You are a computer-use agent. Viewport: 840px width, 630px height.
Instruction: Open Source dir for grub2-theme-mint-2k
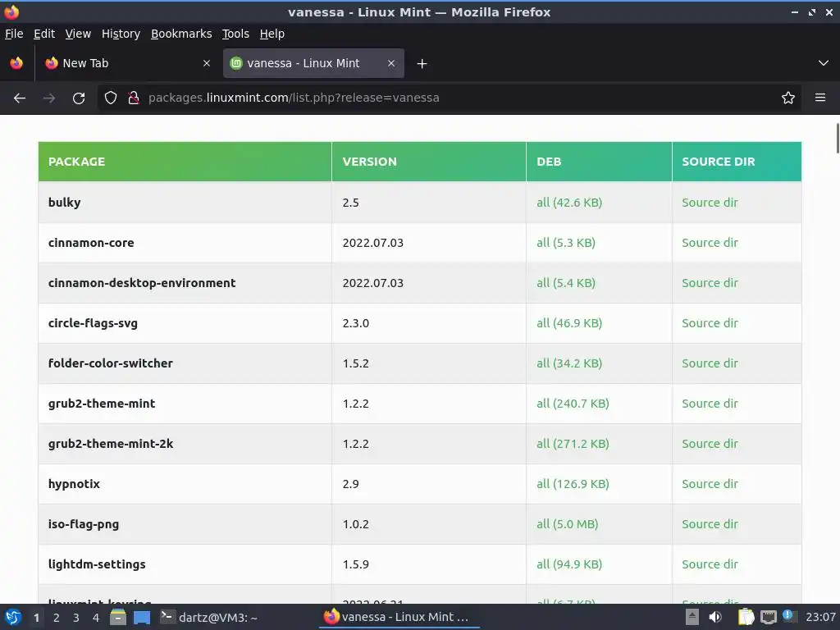click(x=710, y=444)
